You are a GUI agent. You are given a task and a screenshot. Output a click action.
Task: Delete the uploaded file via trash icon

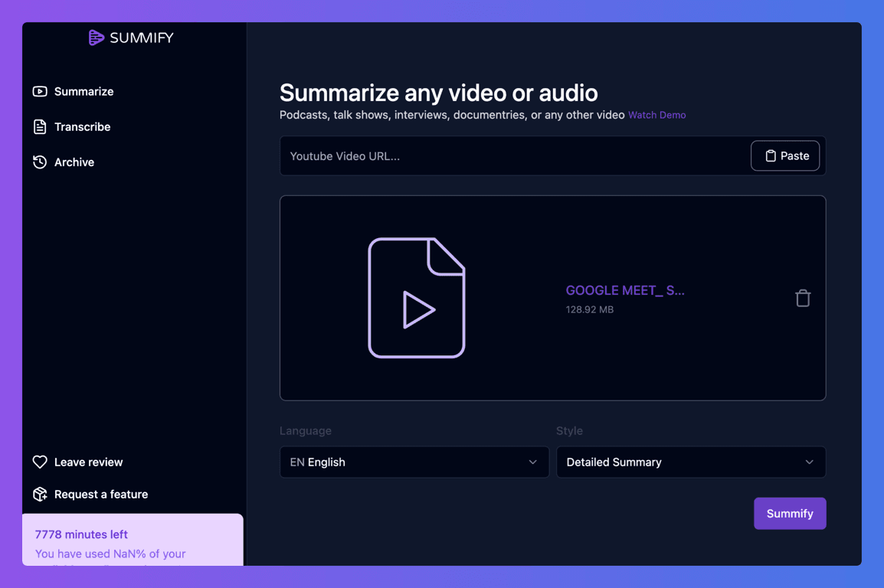pyautogui.click(x=803, y=298)
